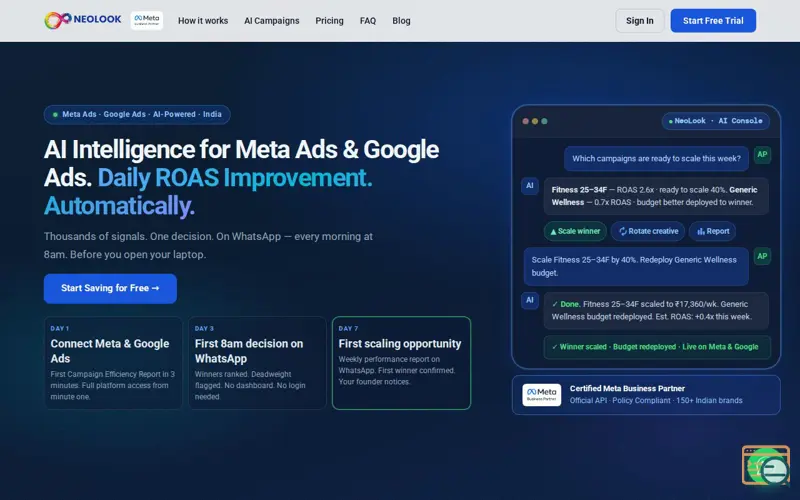Click the 'Done. Fitness 25–34F scaled' reply

click(656, 310)
